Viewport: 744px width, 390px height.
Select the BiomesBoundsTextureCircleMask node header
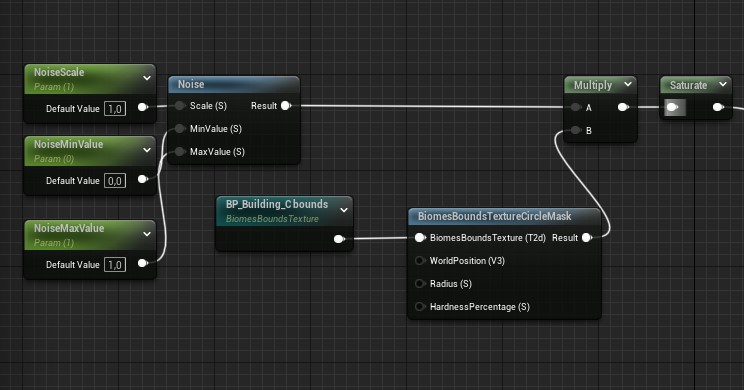coord(504,216)
